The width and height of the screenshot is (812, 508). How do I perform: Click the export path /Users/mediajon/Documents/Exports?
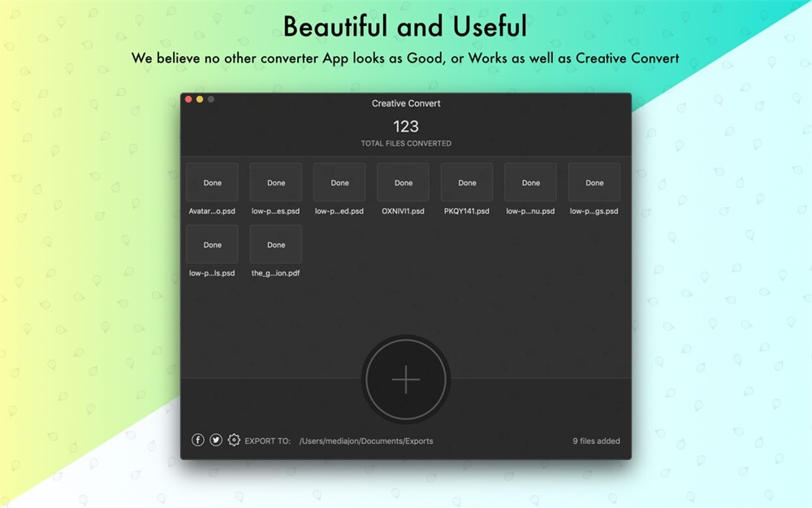pyautogui.click(x=366, y=441)
